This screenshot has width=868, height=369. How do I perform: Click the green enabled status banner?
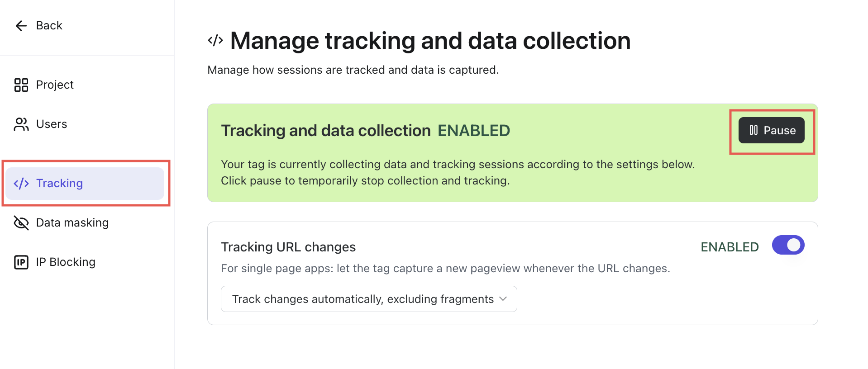511,153
